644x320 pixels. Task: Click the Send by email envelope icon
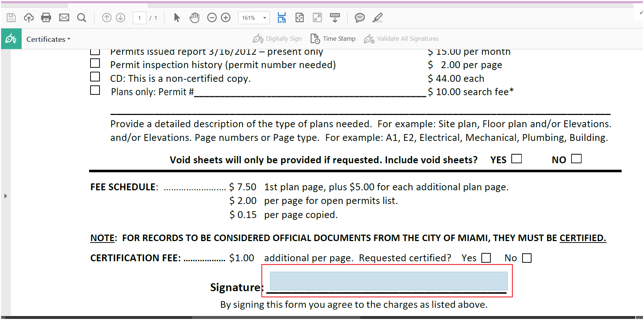pyautogui.click(x=64, y=18)
